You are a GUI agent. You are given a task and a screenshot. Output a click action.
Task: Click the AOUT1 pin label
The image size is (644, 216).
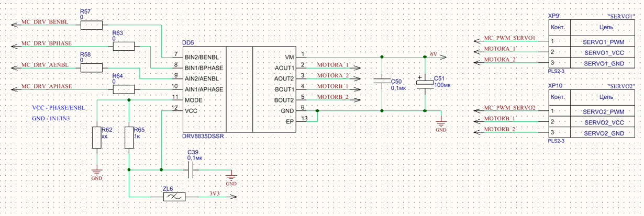(284, 67)
